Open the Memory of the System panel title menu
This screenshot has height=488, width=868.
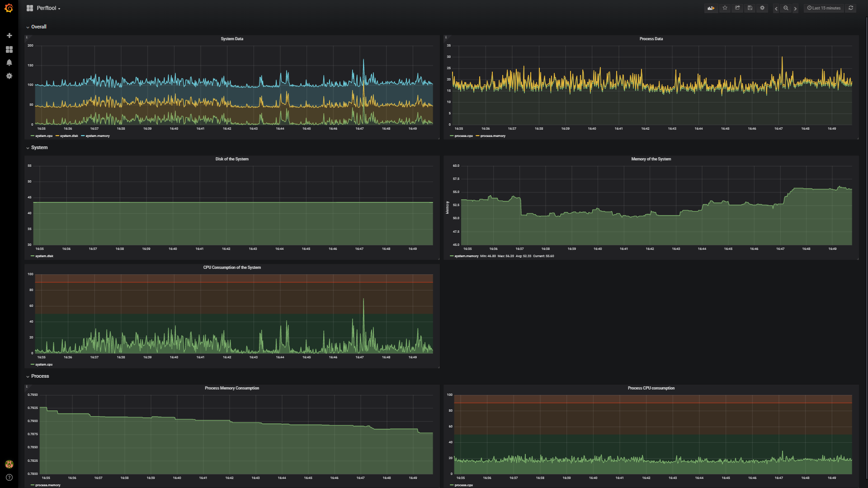(x=651, y=159)
